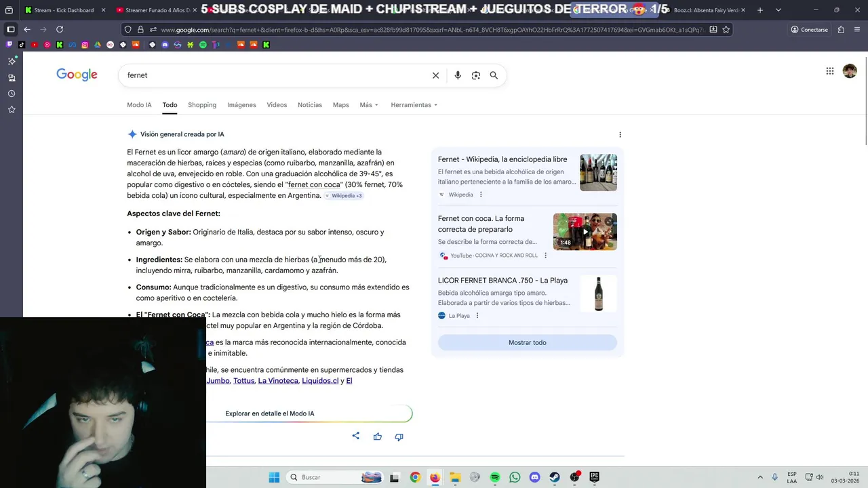Bookmark this page with the star icon
This screenshot has height=488, width=868.
coord(726,30)
